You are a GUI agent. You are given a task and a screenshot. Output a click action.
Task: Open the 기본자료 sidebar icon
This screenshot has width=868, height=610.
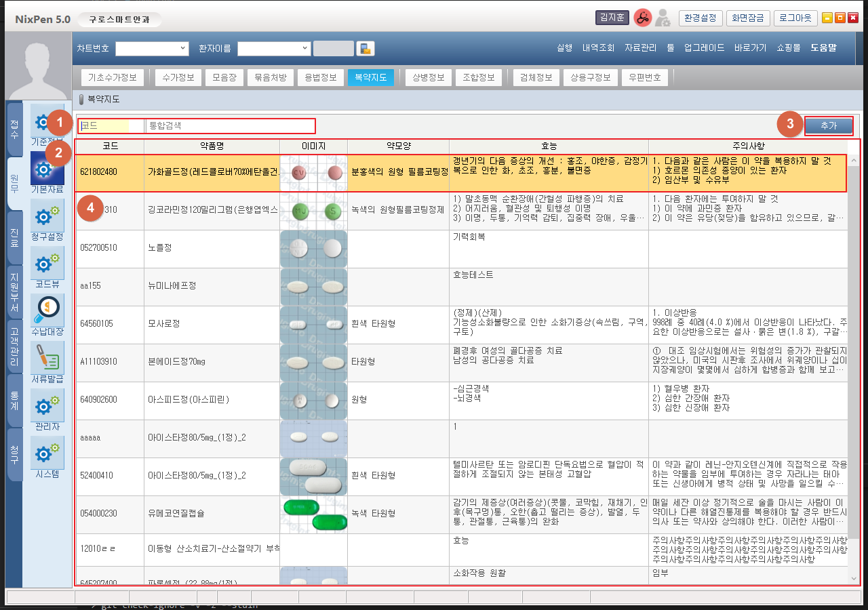[x=47, y=169]
